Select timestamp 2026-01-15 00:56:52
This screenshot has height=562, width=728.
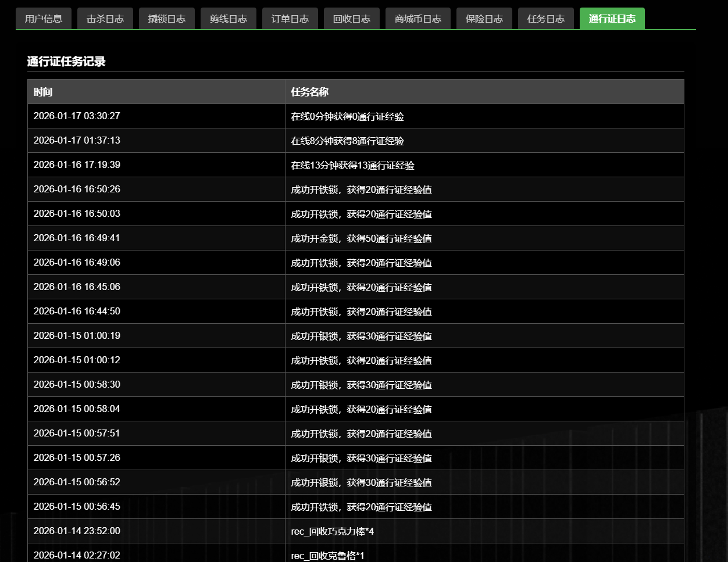click(77, 482)
